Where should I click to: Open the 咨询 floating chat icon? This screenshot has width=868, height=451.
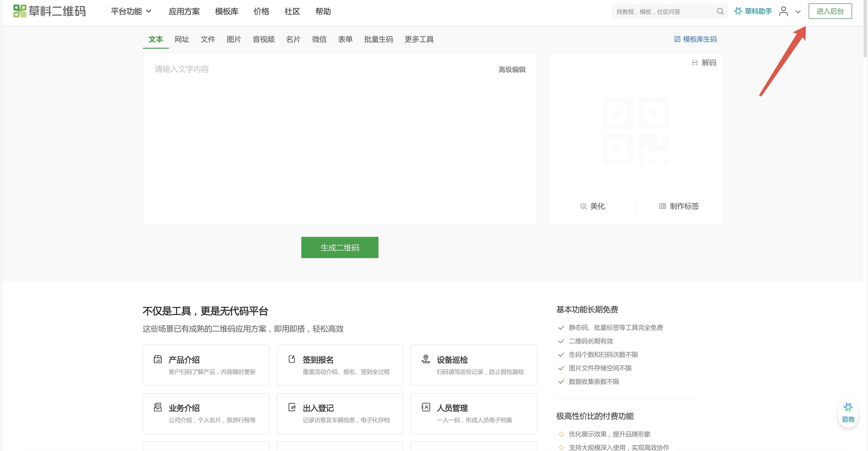848,412
